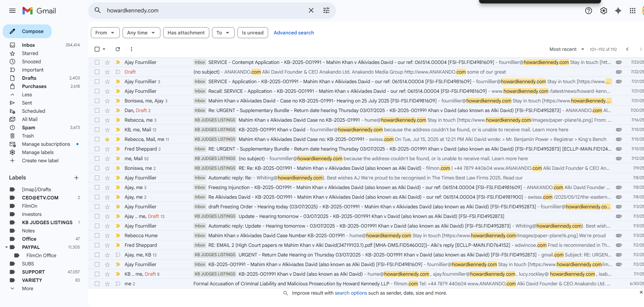Go to the KB JUDGES LISTINGS label
The height and width of the screenshot is (307, 644).
(47, 222)
